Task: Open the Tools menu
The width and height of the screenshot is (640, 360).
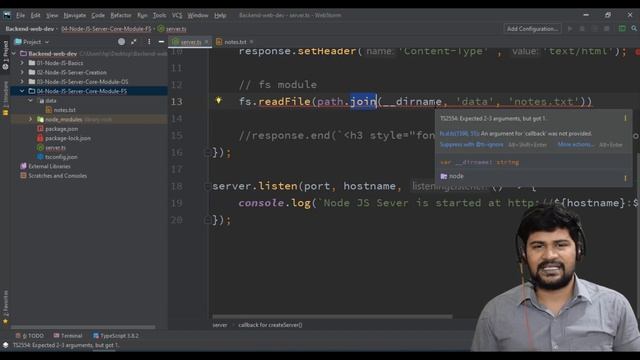Action: point(159,15)
